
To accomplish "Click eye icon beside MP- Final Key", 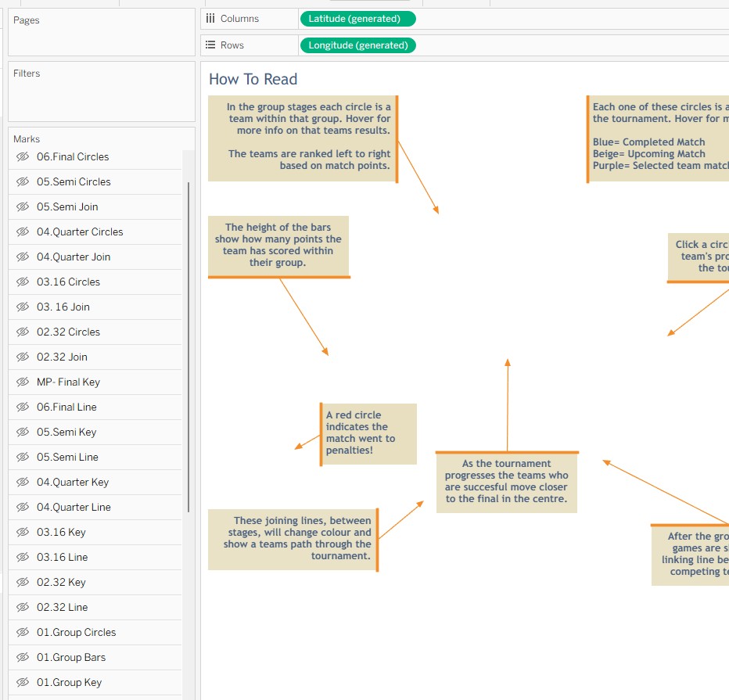I will coord(23,382).
